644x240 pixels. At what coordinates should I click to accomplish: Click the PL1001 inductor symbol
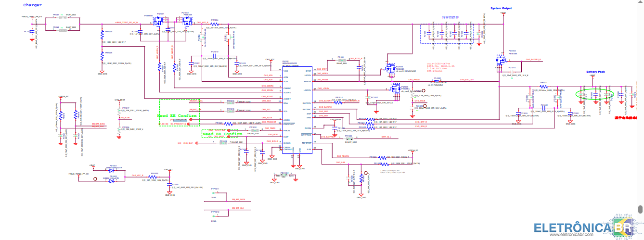[x=437, y=81]
